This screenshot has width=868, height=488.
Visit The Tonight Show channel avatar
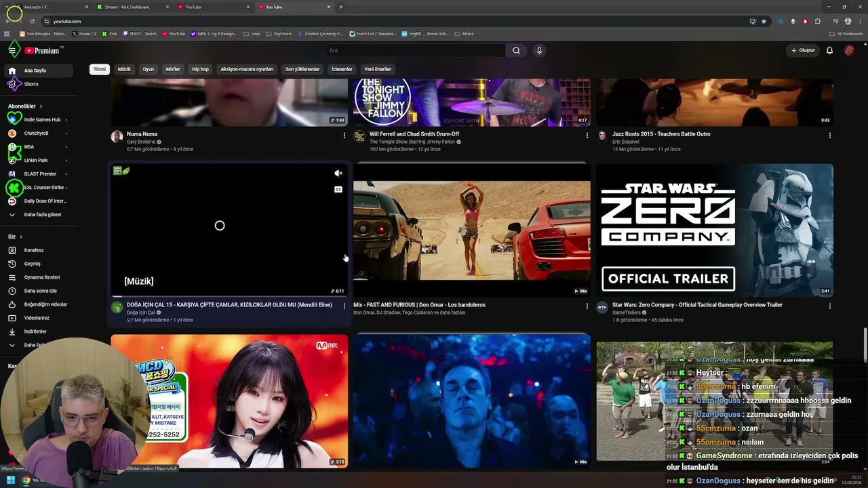(359, 136)
